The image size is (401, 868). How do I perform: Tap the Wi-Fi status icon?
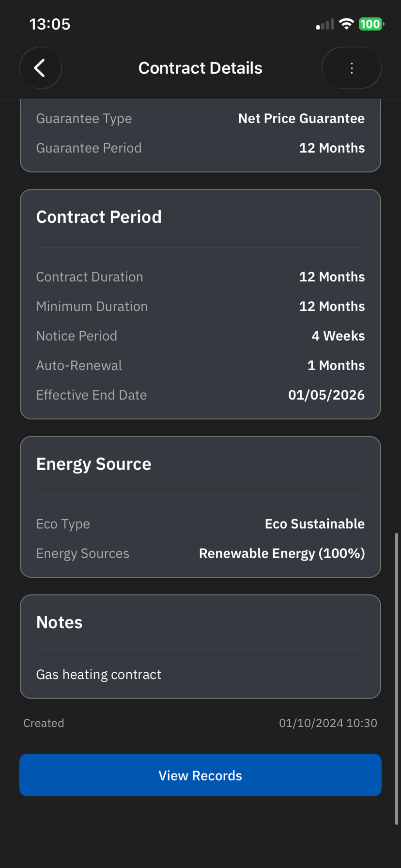346,24
